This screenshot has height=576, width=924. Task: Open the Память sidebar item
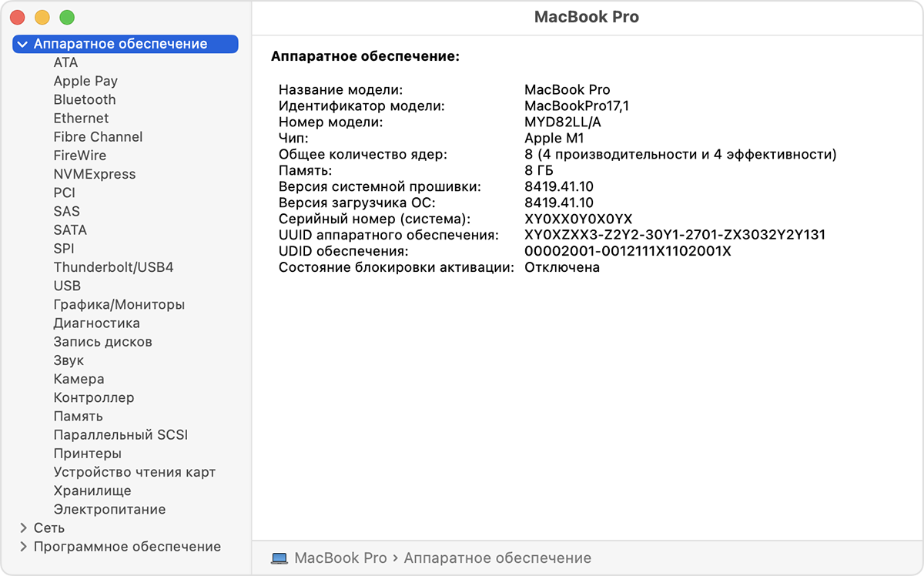click(78, 416)
